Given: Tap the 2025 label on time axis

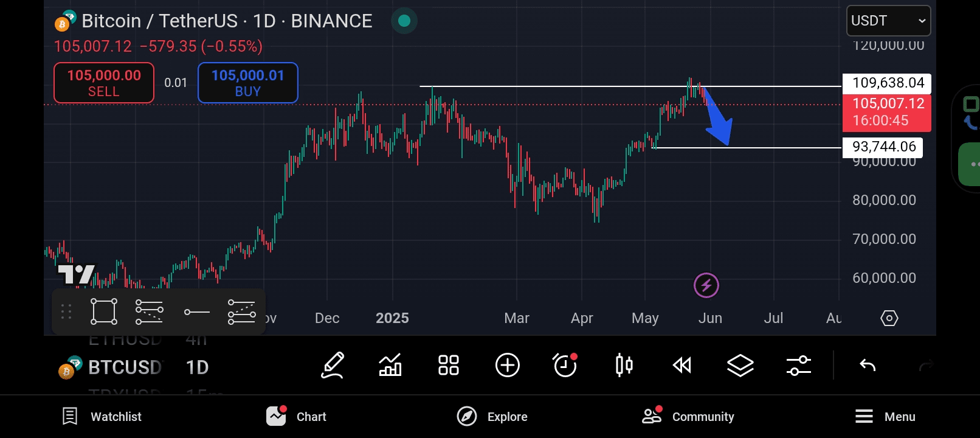Looking at the screenshot, I should click(x=392, y=318).
